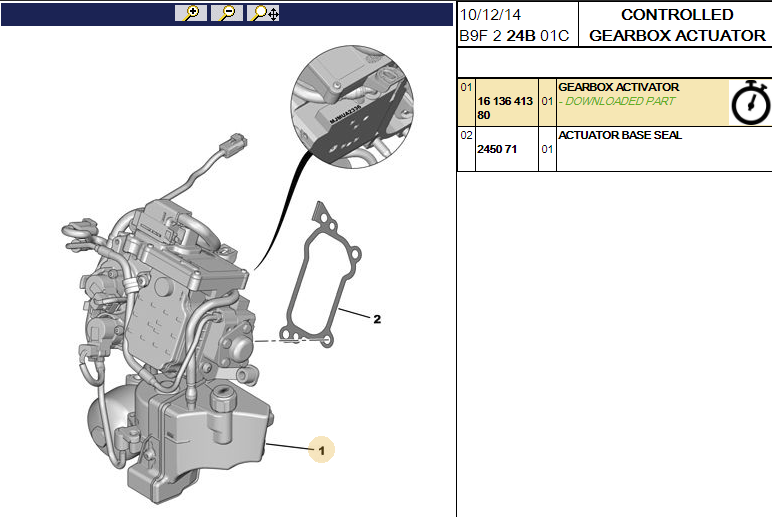Click reference 02 of the Actuator Base Seal row
The height and width of the screenshot is (517, 772).
(x=466, y=135)
